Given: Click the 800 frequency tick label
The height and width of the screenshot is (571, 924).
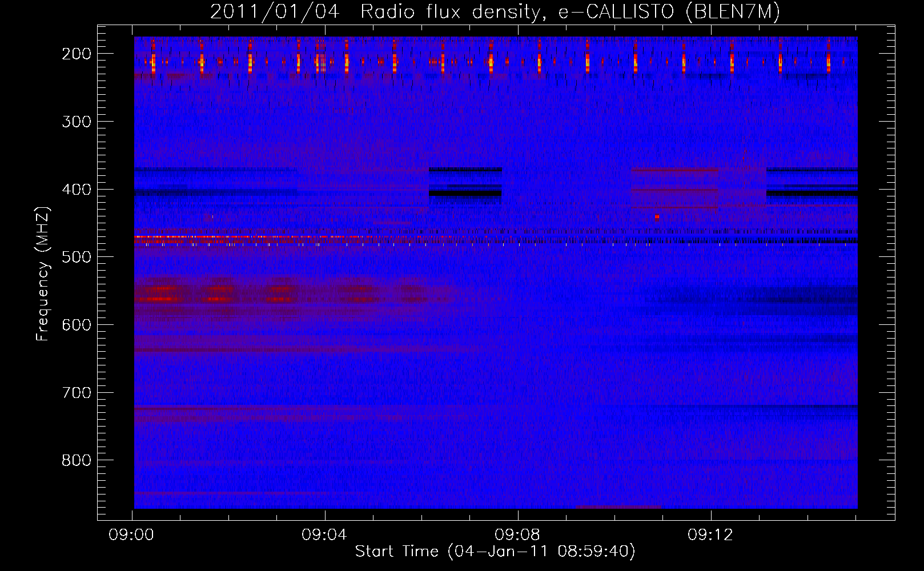Looking at the screenshot, I should pos(77,460).
